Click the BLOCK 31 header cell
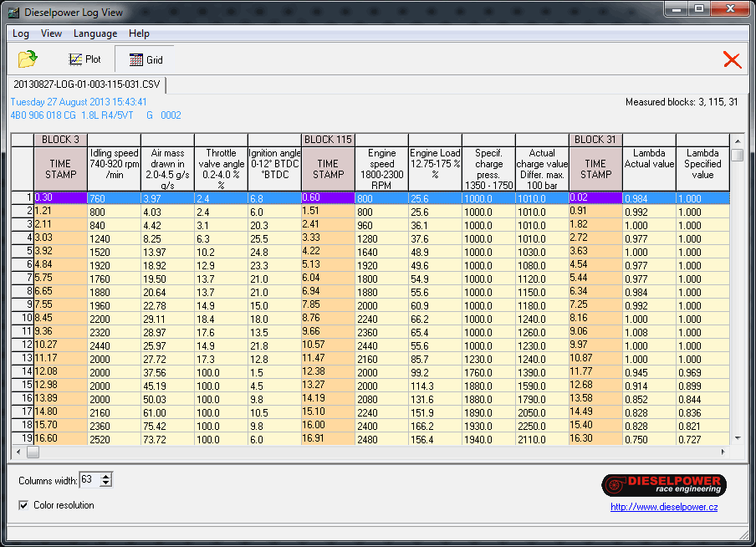The height and width of the screenshot is (547, 756). (595, 140)
